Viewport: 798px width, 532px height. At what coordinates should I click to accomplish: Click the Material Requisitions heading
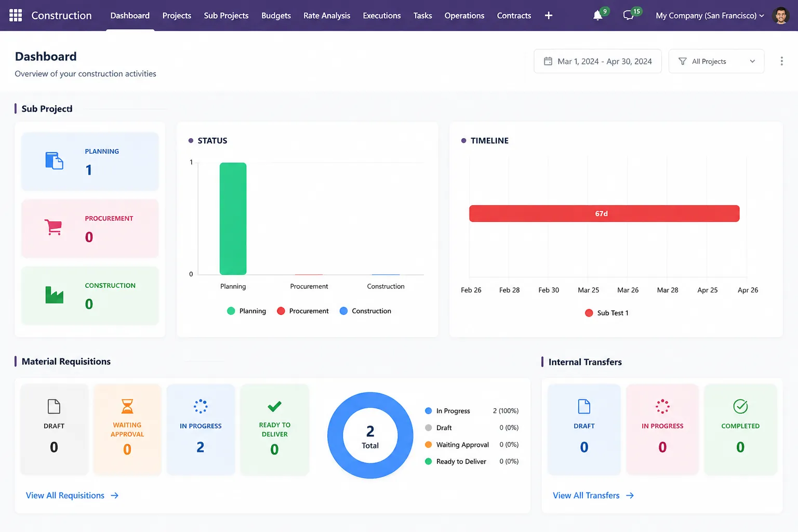pyautogui.click(x=66, y=362)
